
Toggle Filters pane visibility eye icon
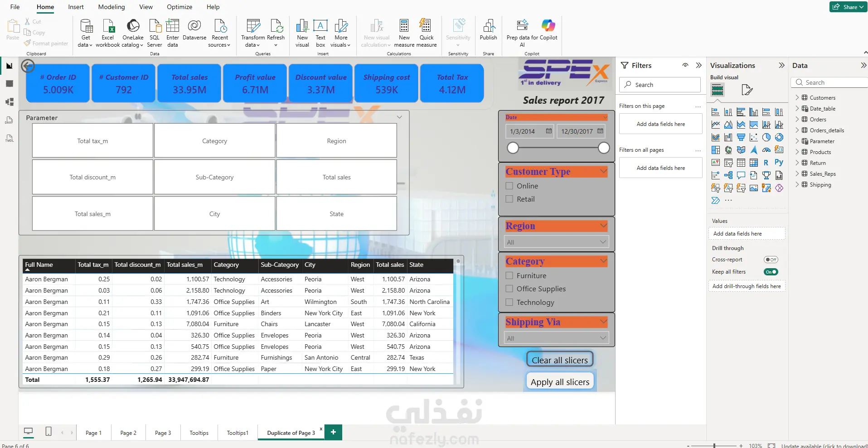(685, 65)
